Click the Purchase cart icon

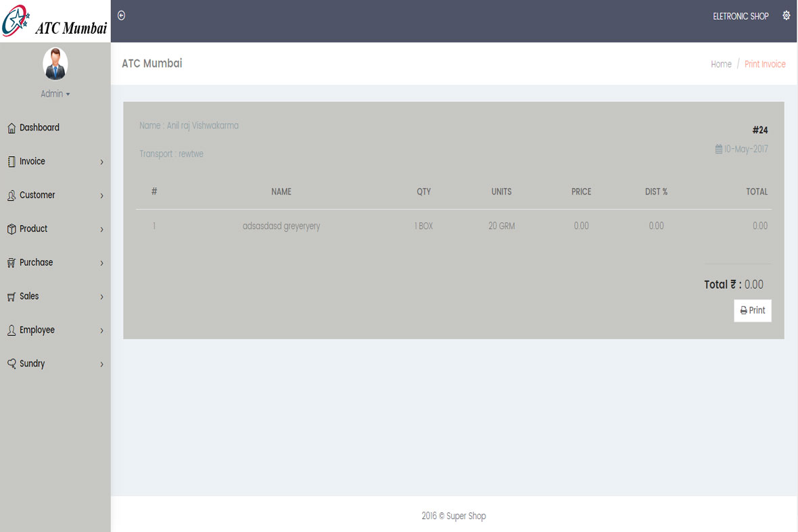click(11, 263)
